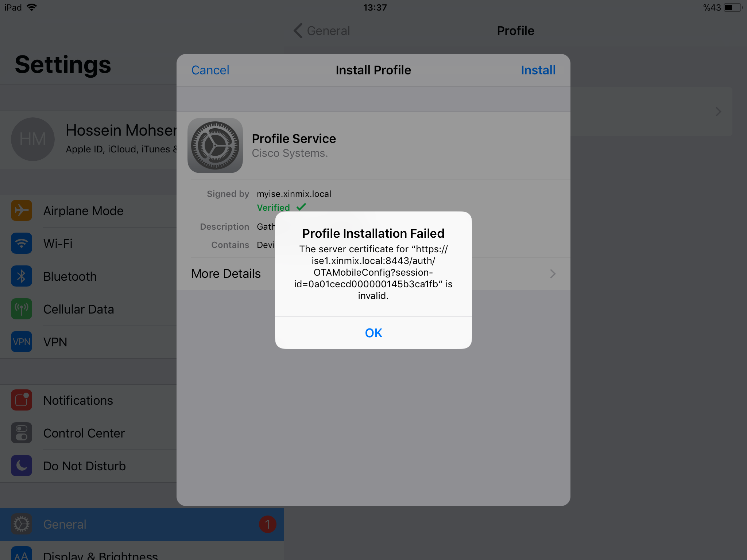
Task: Select Notifications row
Action: click(88, 400)
